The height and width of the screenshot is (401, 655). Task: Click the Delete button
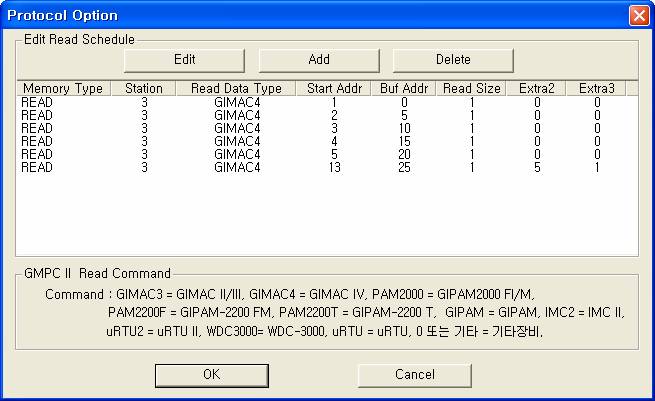[x=453, y=60]
